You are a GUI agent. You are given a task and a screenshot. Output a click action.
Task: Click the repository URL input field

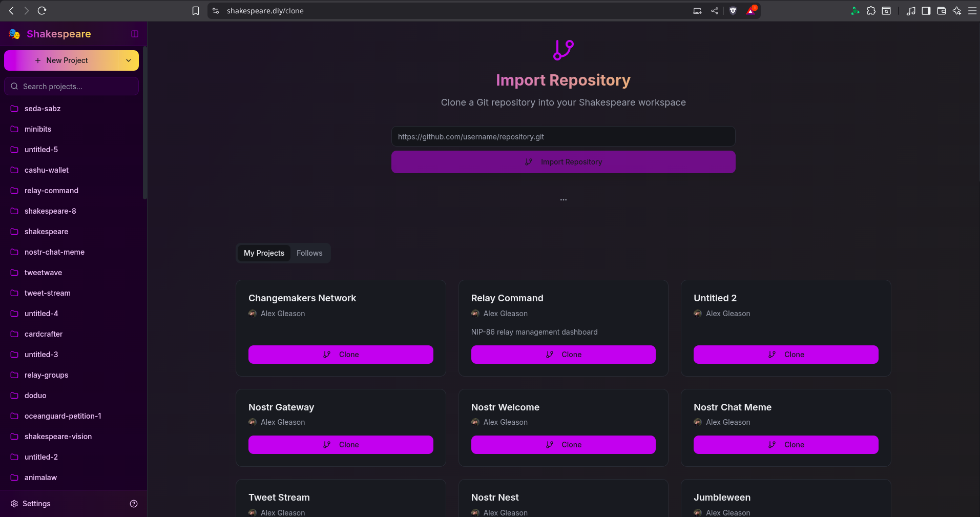point(563,137)
